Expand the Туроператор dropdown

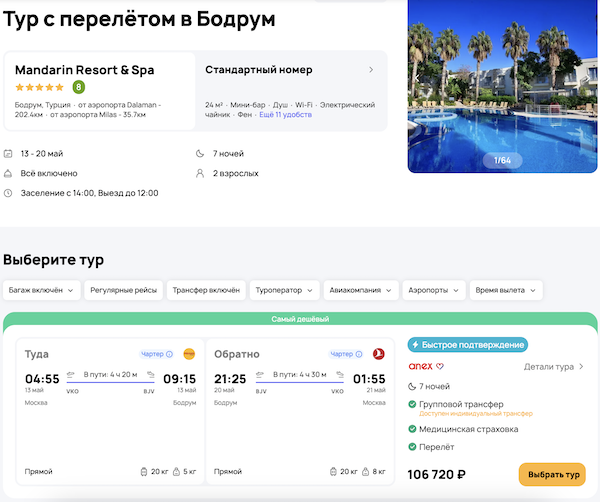click(284, 290)
